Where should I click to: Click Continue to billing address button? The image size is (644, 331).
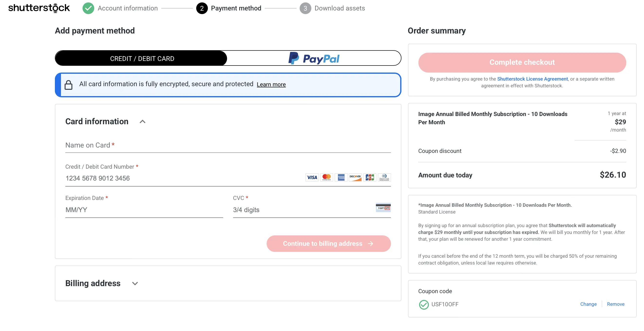coord(328,244)
